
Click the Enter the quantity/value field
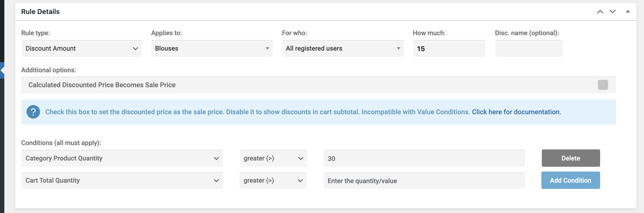click(x=424, y=180)
